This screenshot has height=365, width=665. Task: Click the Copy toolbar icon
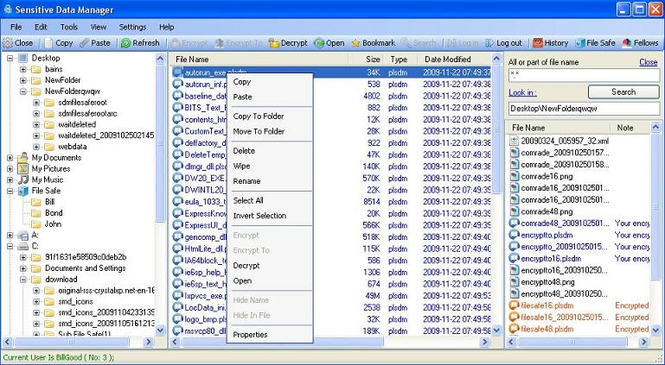pyautogui.click(x=49, y=43)
